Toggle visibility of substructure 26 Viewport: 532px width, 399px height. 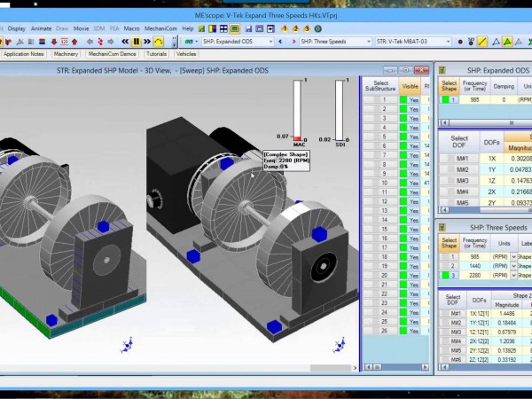pos(410,331)
